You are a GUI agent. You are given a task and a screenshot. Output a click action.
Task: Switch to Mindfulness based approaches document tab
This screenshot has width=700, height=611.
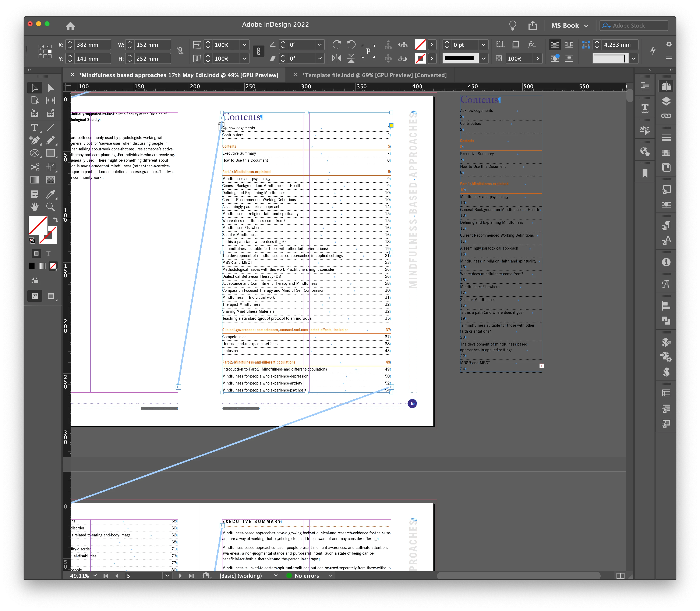coord(178,75)
